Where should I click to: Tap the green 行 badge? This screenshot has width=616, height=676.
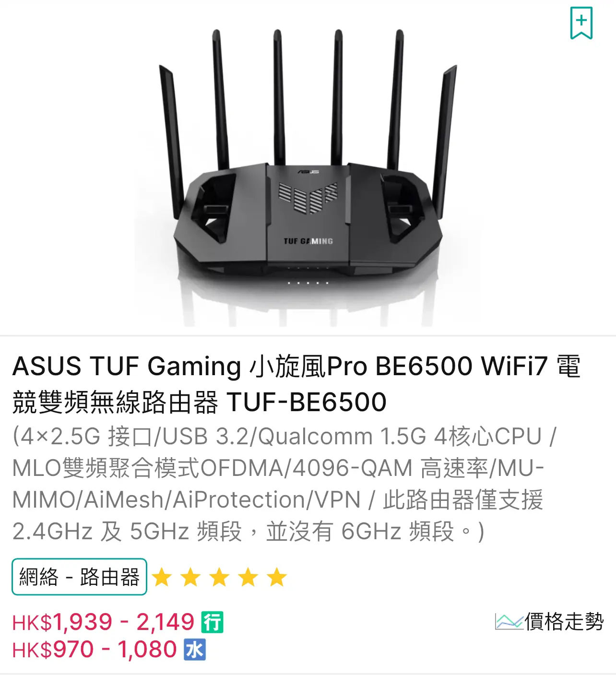(x=212, y=622)
